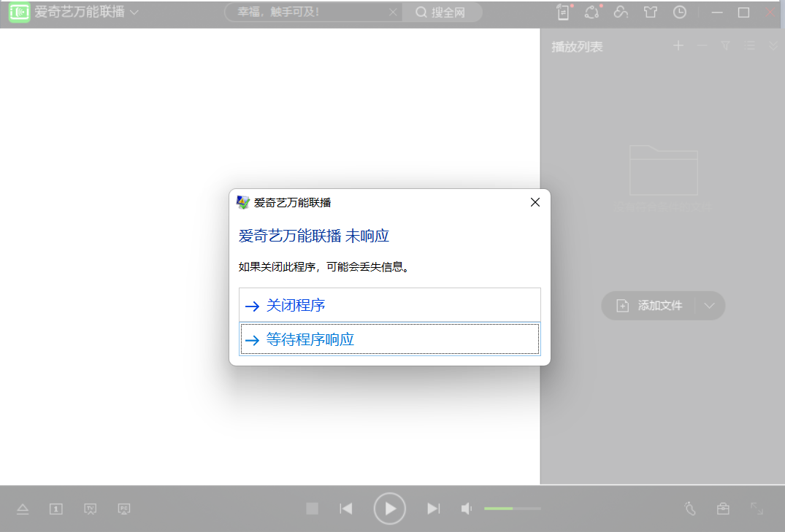Click the TV cast icon in bottom bar
Image resolution: width=785 pixels, height=532 pixels.
coord(90,509)
